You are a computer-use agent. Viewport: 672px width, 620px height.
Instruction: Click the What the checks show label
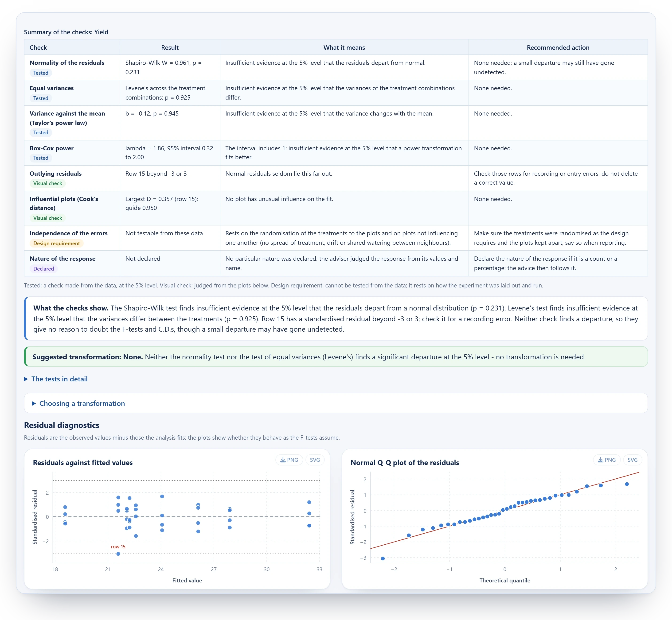[71, 308]
